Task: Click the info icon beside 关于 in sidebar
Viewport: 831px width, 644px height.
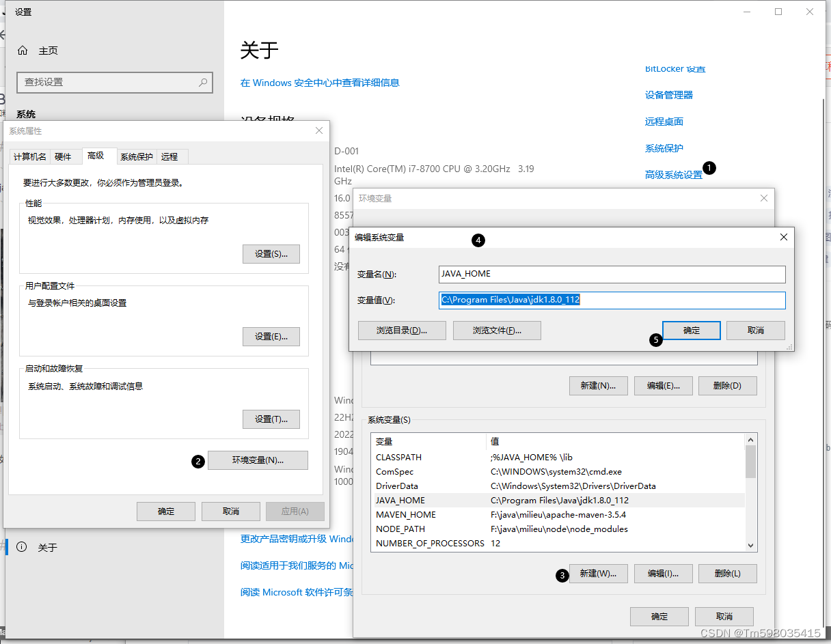Action: point(22,547)
